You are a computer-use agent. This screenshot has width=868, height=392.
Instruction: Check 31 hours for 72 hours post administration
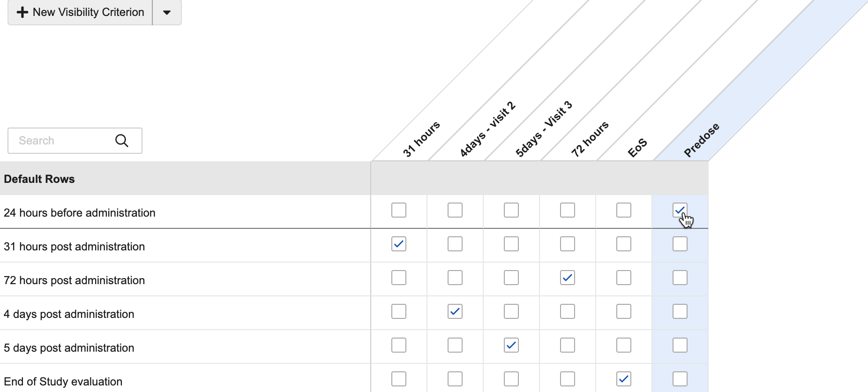399,278
